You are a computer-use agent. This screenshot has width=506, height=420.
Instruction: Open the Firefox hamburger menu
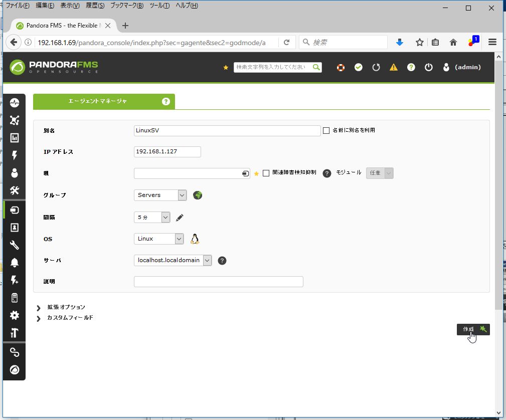coord(492,42)
